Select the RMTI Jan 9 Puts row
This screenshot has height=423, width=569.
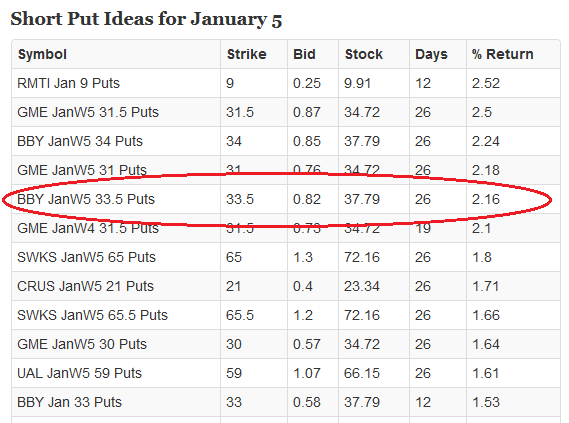[286, 83]
